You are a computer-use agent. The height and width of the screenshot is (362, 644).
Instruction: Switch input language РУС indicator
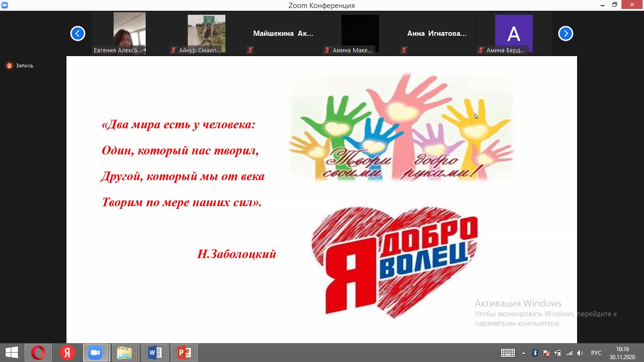[x=596, y=353]
